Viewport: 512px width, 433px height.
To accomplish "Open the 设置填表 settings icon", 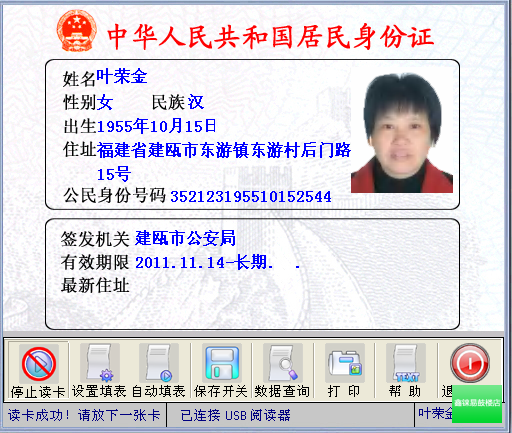I will click(x=100, y=364).
